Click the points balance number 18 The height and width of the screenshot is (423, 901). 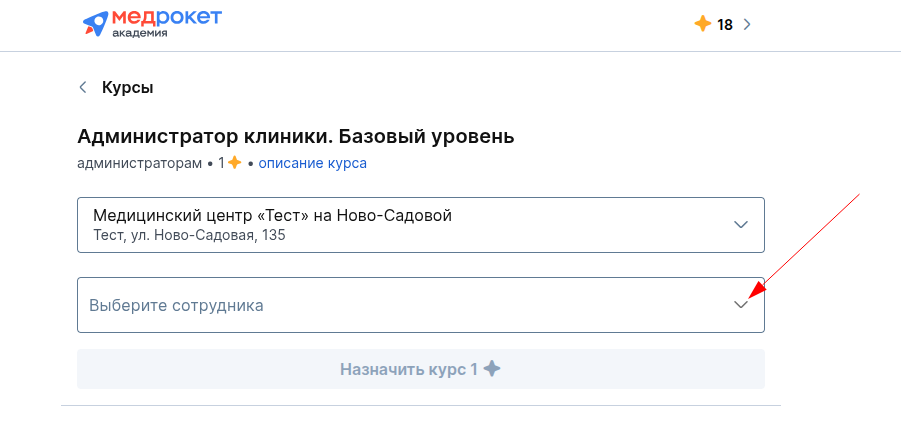725,25
